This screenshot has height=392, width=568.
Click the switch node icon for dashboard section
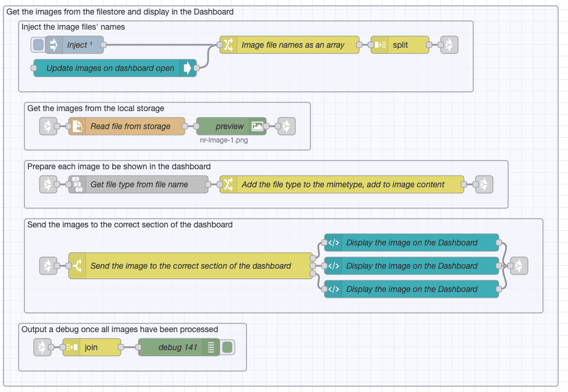click(x=77, y=266)
